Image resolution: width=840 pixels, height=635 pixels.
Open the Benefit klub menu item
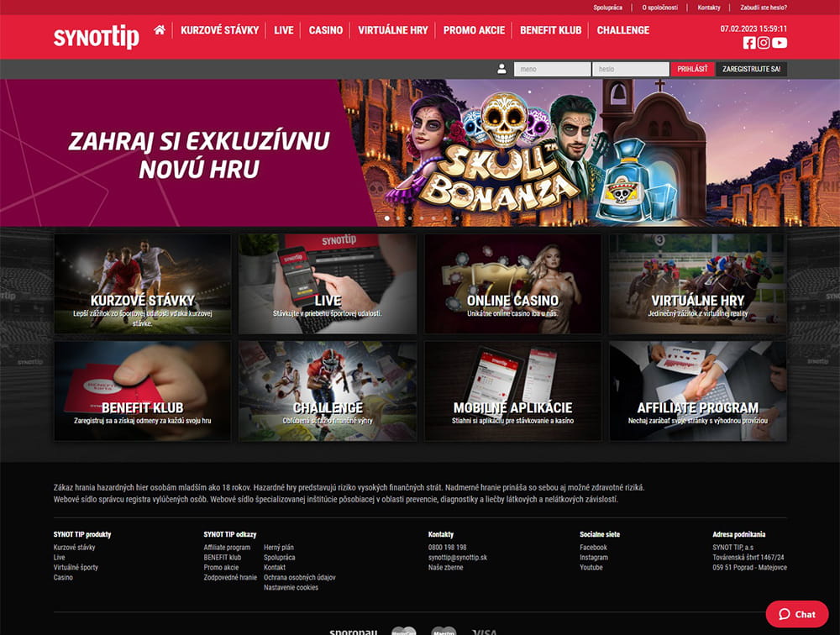click(x=551, y=30)
